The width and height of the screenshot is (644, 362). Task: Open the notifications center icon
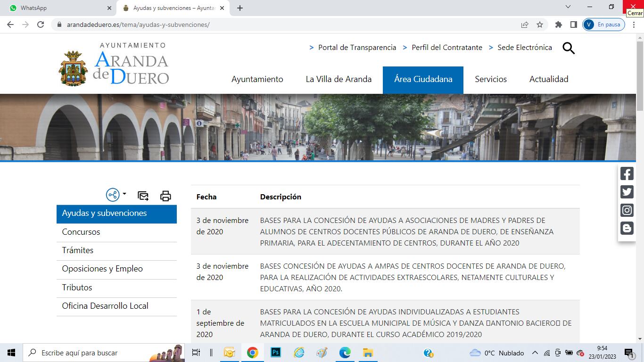tap(628, 353)
